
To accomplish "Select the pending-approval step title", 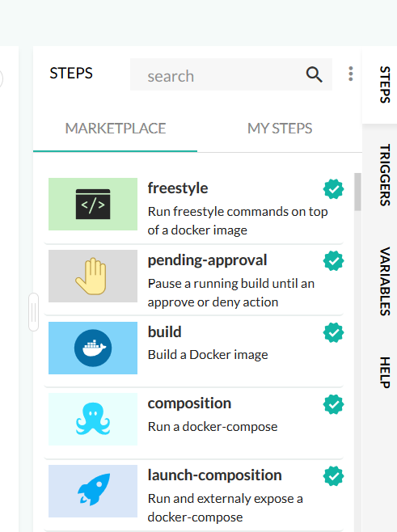I will click(207, 260).
